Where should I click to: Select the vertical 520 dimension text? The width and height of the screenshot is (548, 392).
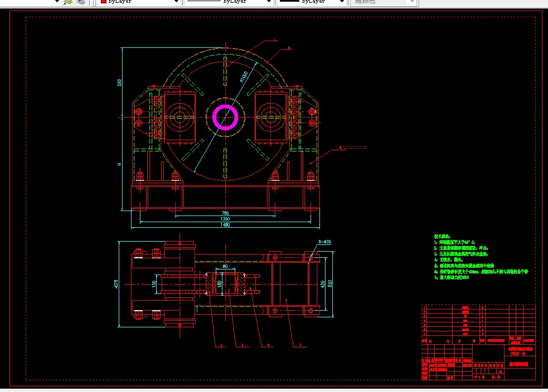click(329, 284)
